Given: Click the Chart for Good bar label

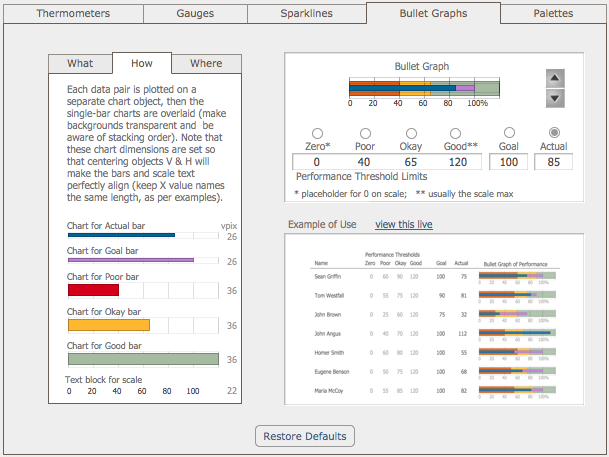Looking at the screenshot, I should pyautogui.click(x=104, y=346).
